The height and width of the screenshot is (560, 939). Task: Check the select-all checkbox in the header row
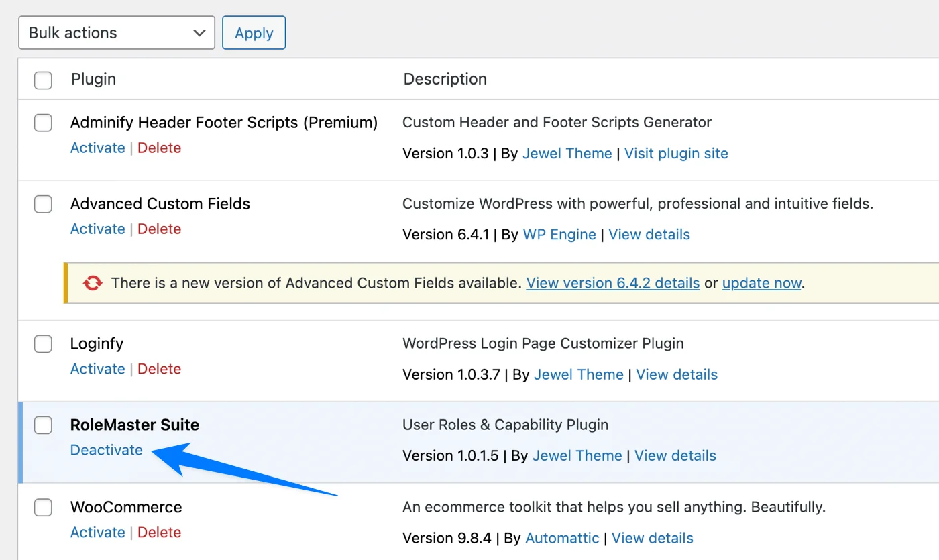pos(43,80)
